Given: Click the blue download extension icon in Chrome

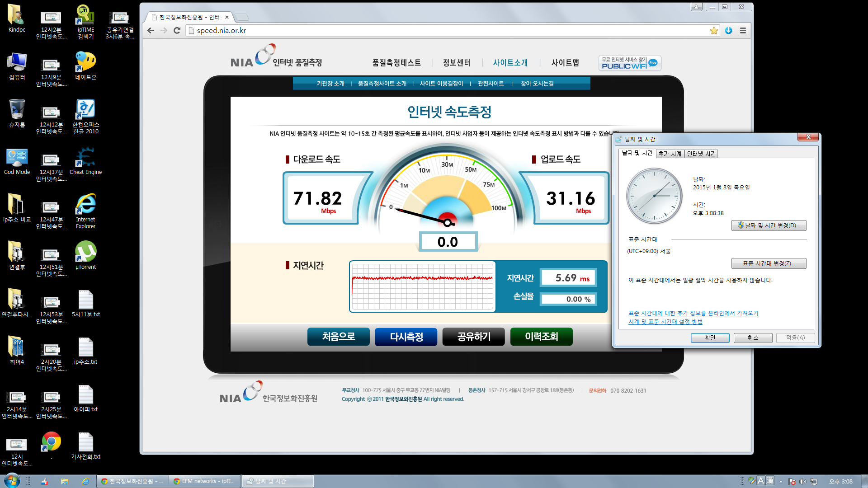Looking at the screenshot, I should click(x=728, y=31).
